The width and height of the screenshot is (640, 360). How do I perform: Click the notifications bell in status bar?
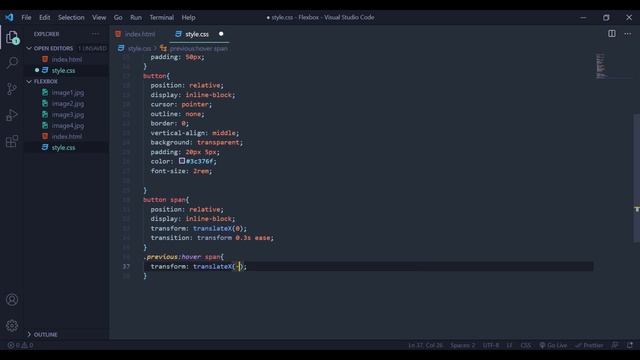tap(630, 345)
